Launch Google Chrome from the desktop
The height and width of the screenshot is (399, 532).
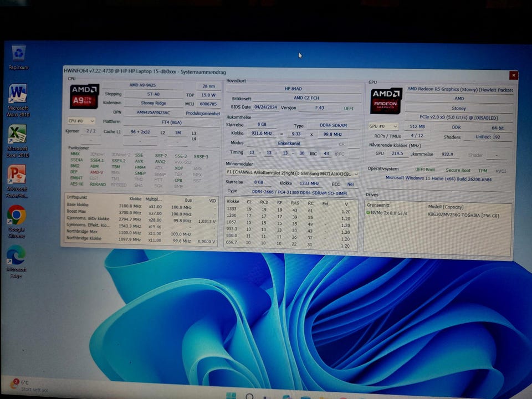coord(16,221)
